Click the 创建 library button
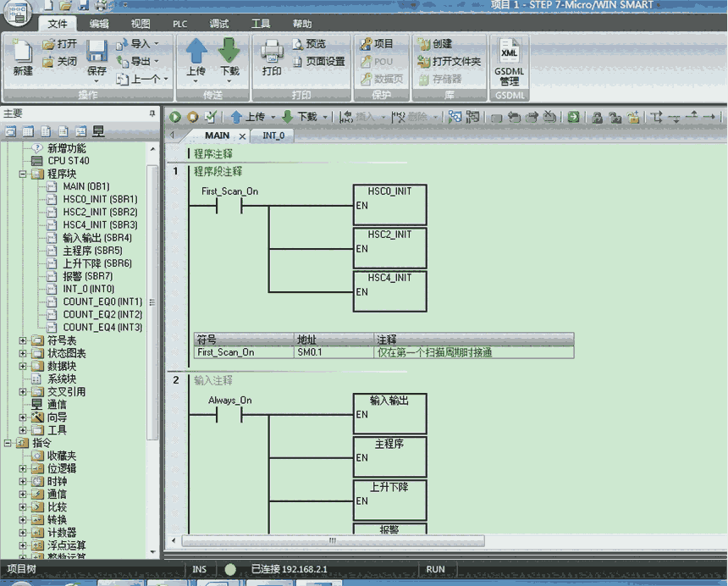 pyautogui.click(x=435, y=44)
